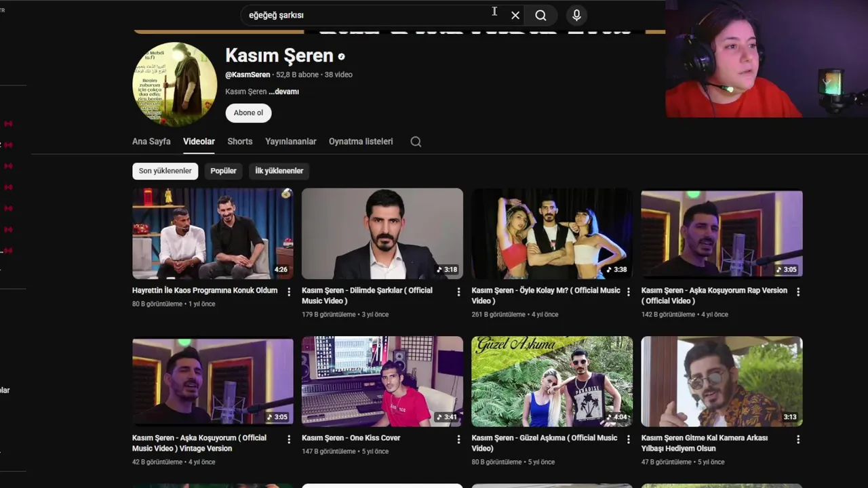Open the Shorts tab

pyautogui.click(x=239, y=142)
